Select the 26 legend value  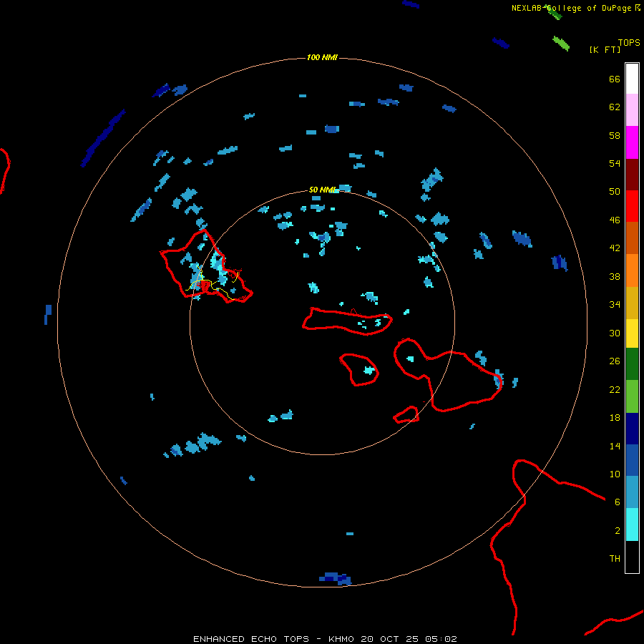pos(615,361)
